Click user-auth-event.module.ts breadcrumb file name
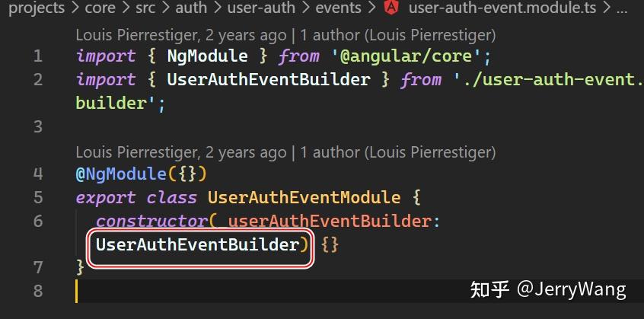The height and width of the screenshot is (319, 644). click(502, 8)
